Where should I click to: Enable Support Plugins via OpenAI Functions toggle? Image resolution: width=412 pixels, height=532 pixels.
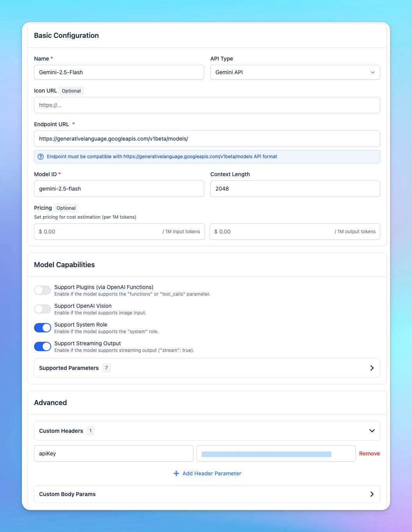click(43, 290)
